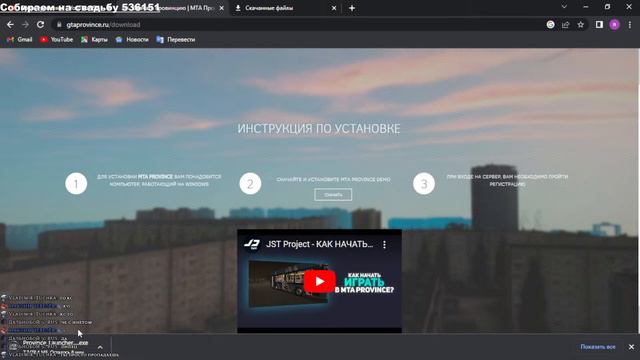Viewport: 640px width, 360px height.
Task: Click the browser forward arrow
Action: pyautogui.click(x=25, y=24)
